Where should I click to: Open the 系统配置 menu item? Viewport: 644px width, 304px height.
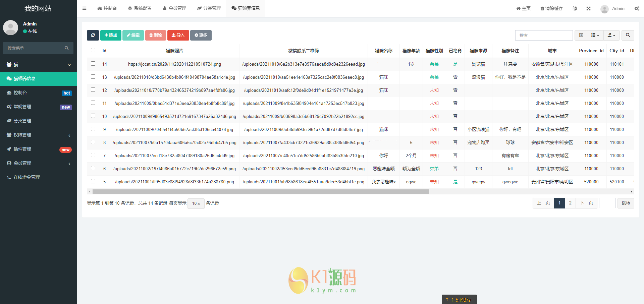(x=140, y=8)
